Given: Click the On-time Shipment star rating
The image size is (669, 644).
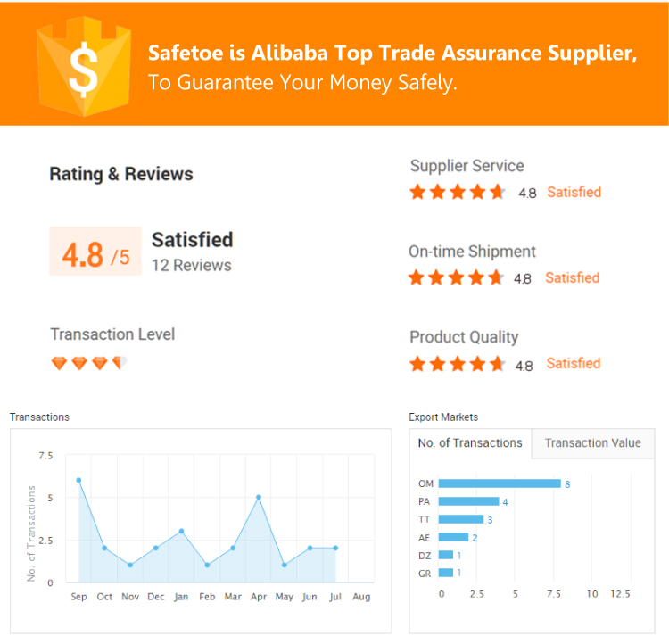Looking at the screenshot, I should [457, 277].
